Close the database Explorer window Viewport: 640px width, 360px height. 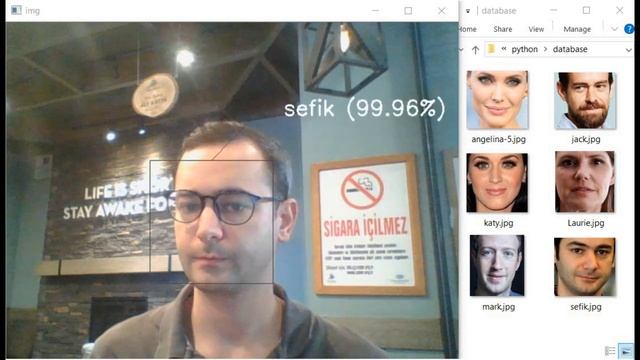[x=620, y=11]
